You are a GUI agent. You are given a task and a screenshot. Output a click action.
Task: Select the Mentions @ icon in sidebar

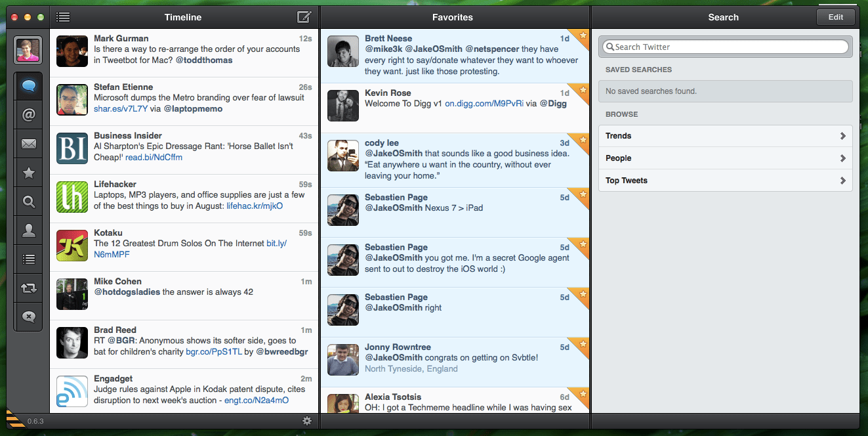[28, 114]
